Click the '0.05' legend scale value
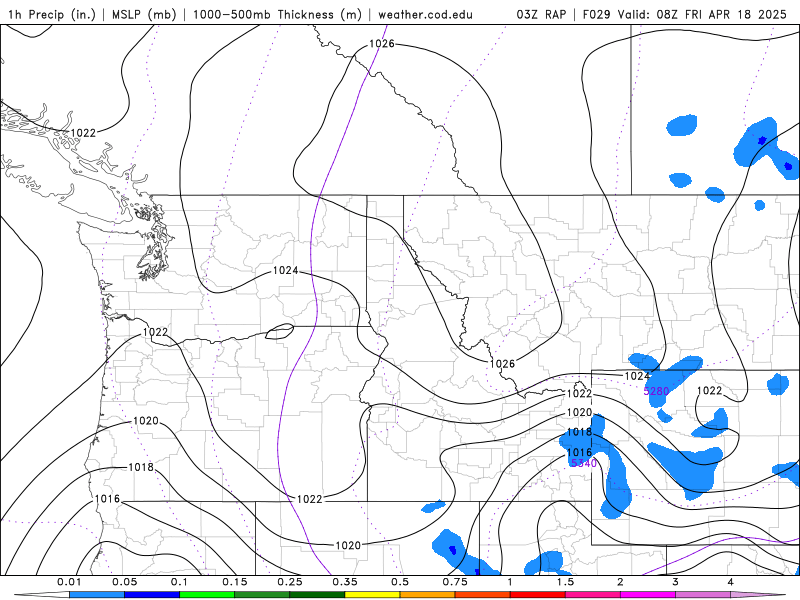800x600 pixels. click(x=124, y=582)
